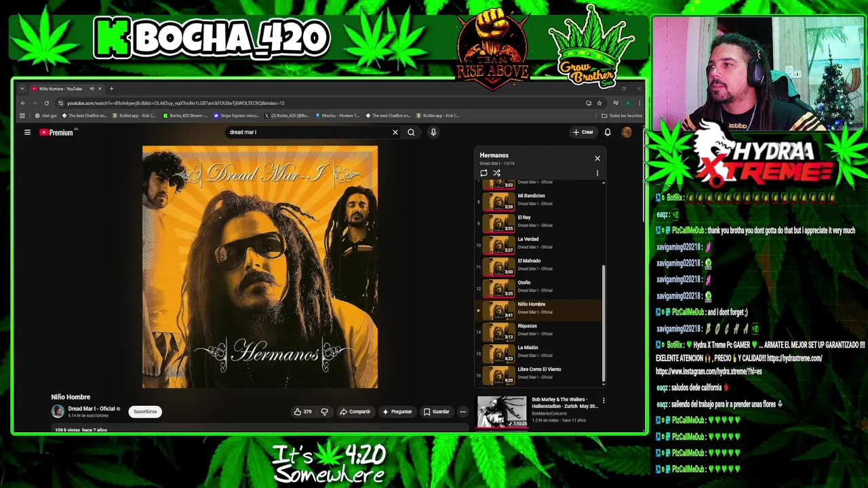Click the Guardar save button
This screenshot has width=868, height=488.
(437, 411)
